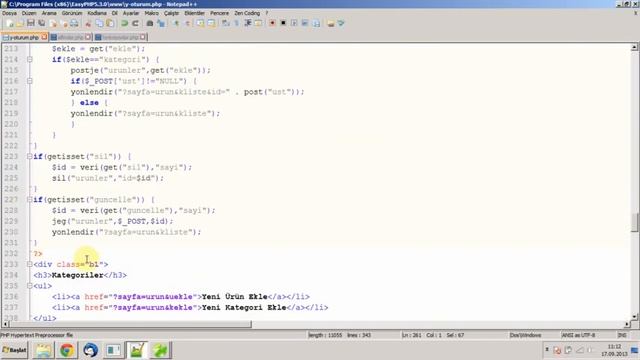Click the user-defined language icon
The image size is (640, 360).
tap(258, 23)
